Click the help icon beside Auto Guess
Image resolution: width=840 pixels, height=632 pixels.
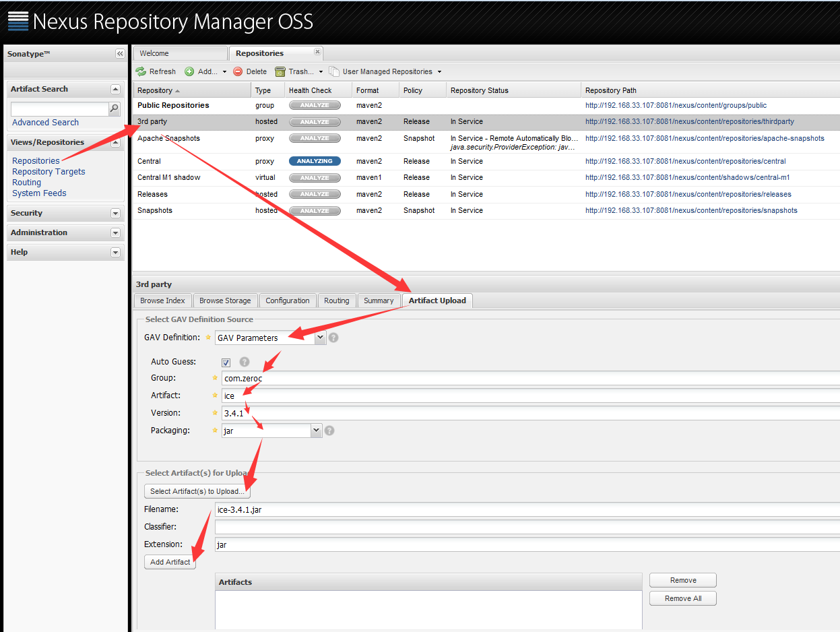(245, 362)
